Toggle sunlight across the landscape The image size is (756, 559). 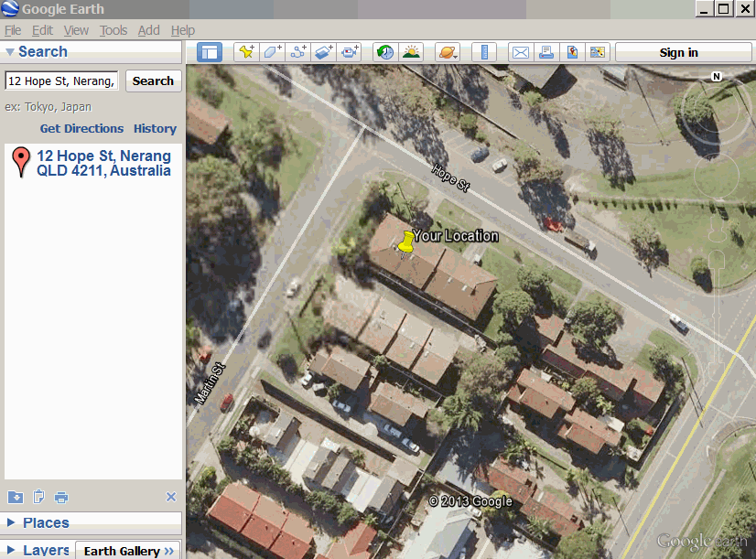click(411, 52)
